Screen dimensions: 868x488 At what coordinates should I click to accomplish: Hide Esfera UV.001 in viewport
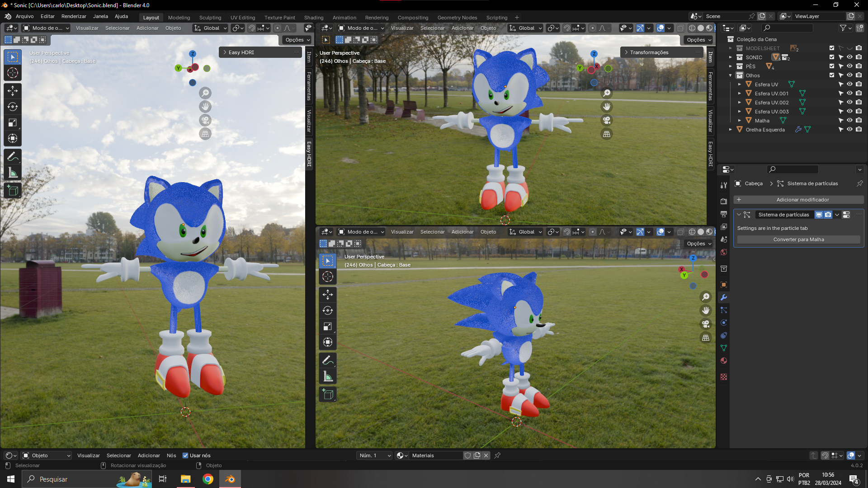[849, 94]
